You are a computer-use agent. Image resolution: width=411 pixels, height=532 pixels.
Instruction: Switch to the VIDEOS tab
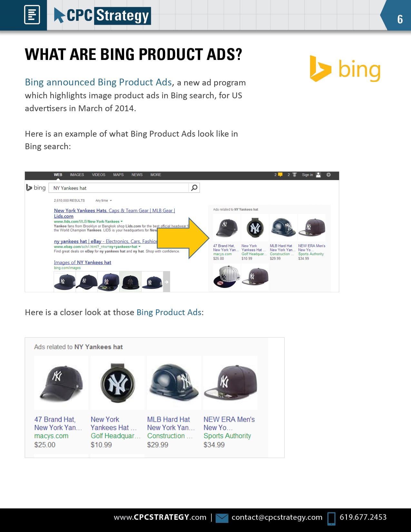(x=98, y=175)
